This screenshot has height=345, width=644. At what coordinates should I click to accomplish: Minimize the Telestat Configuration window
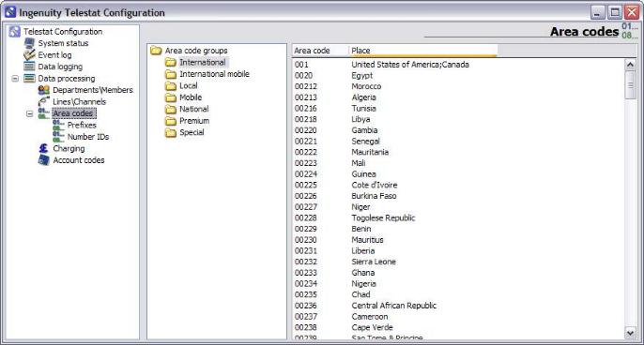pyautogui.click(x=598, y=12)
